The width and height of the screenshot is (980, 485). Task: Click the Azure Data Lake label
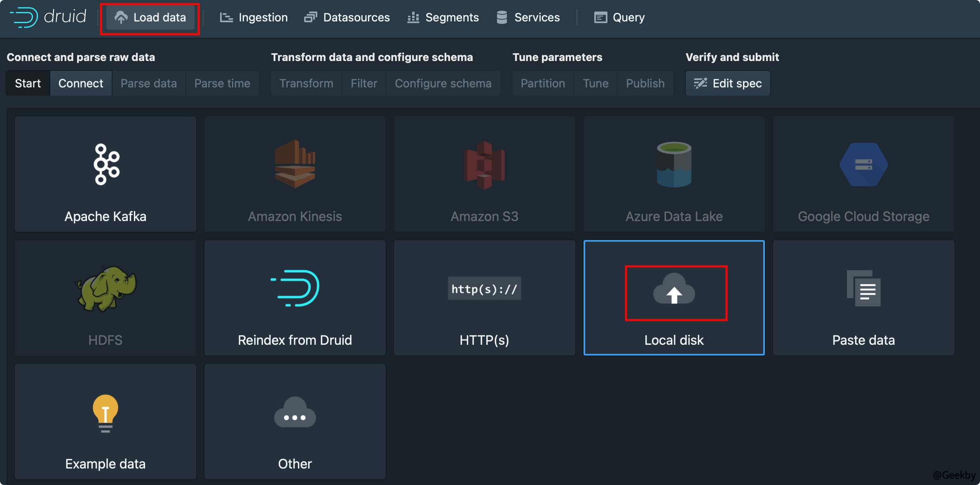674,217
